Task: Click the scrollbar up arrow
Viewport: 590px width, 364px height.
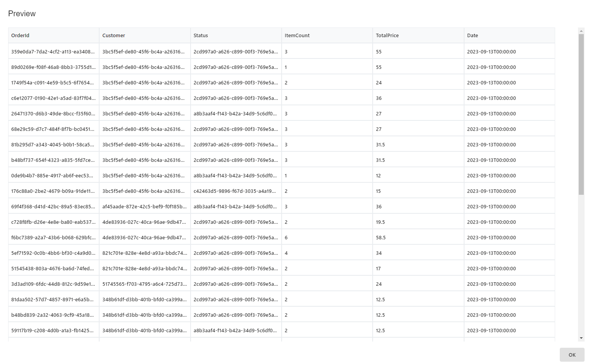Action: pos(581,31)
